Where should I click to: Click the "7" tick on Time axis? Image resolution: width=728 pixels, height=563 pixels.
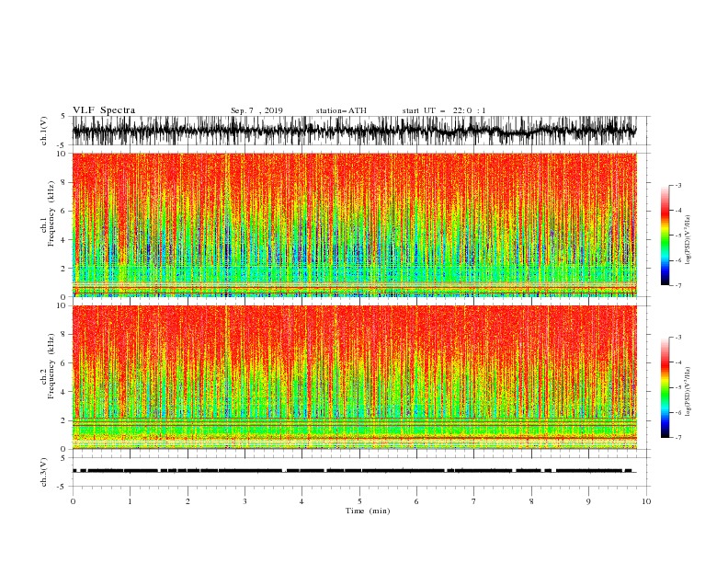coord(474,501)
